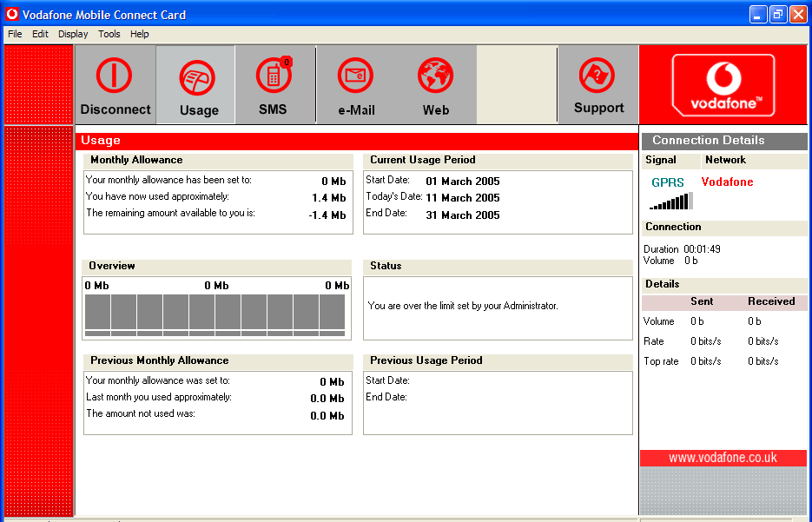Open the Edit menu
The width and height of the screenshot is (812, 522).
40,34
